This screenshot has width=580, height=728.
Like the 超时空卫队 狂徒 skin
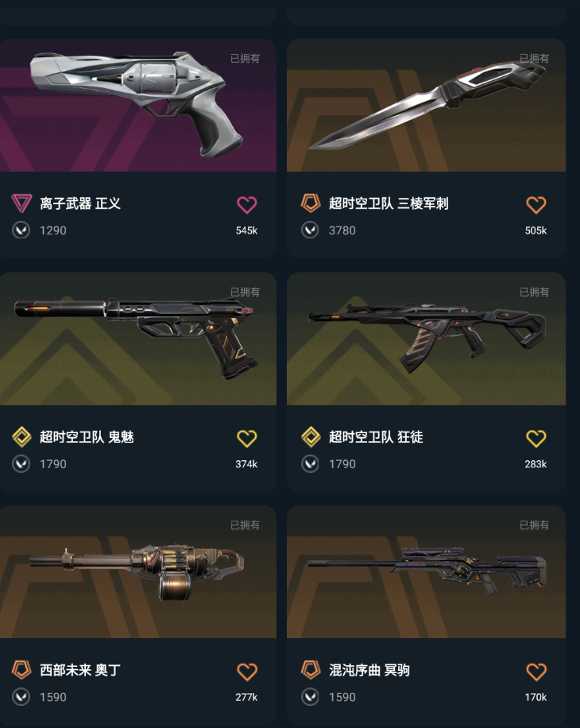536,438
